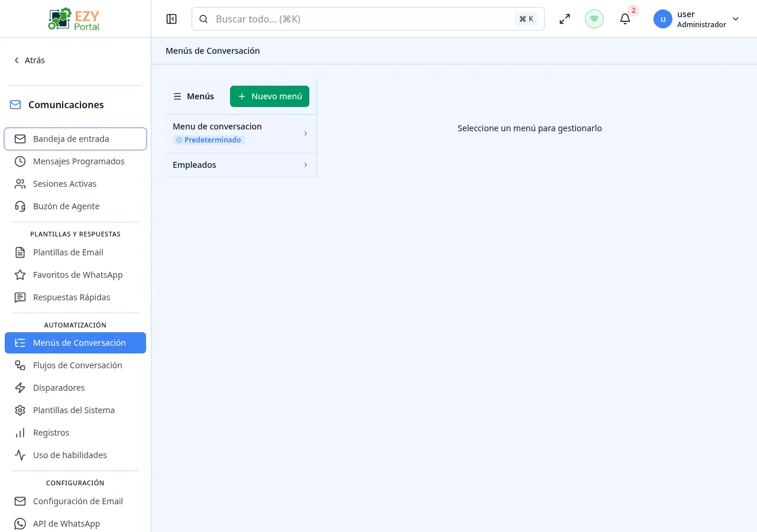Image resolution: width=757 pixels, height=532 pixels.
Task: Collapse the sidebar with the panel icon
Action: tap(172, 19)
